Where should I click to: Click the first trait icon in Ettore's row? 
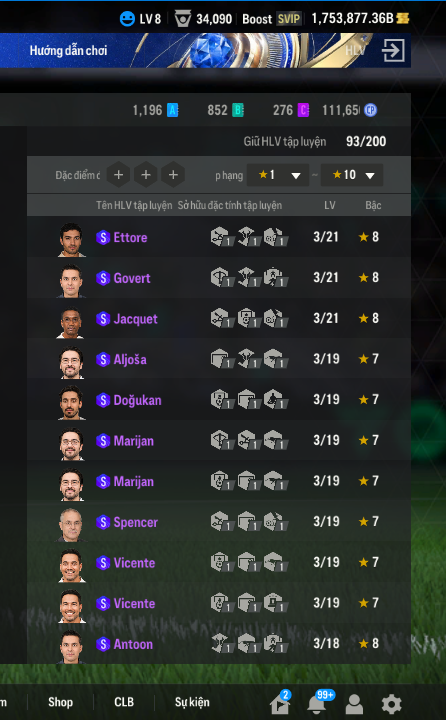(221, 237)
